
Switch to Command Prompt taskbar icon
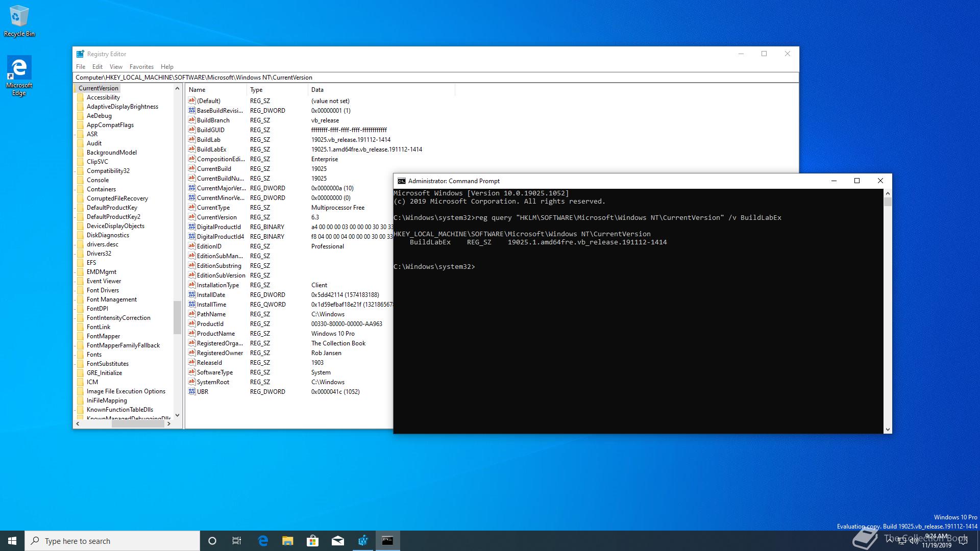point(388,541)
